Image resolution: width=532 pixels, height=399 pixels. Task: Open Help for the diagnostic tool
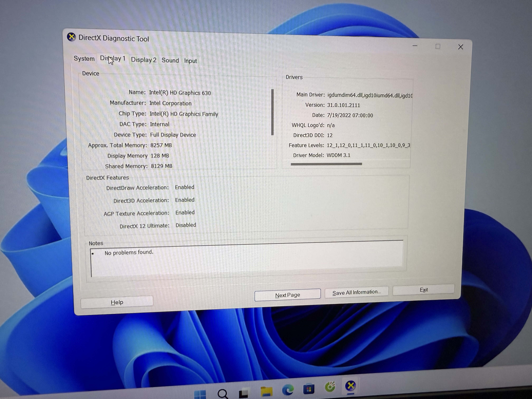117,302
